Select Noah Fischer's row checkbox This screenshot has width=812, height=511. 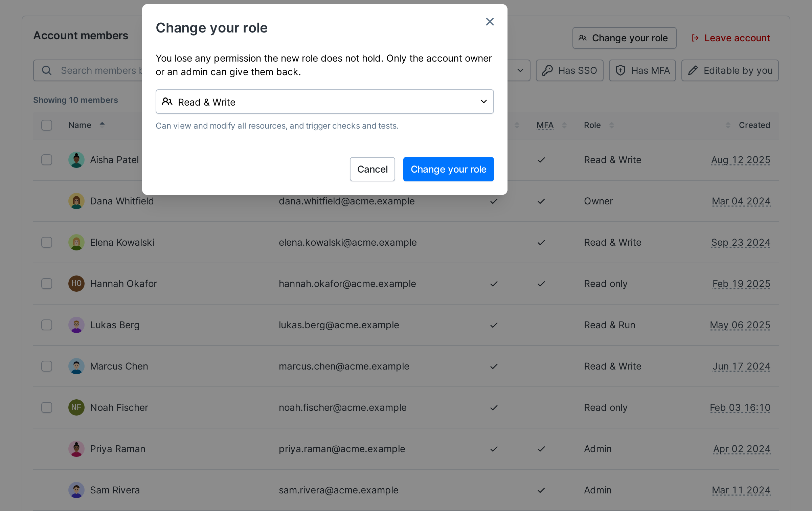point(47,407)
